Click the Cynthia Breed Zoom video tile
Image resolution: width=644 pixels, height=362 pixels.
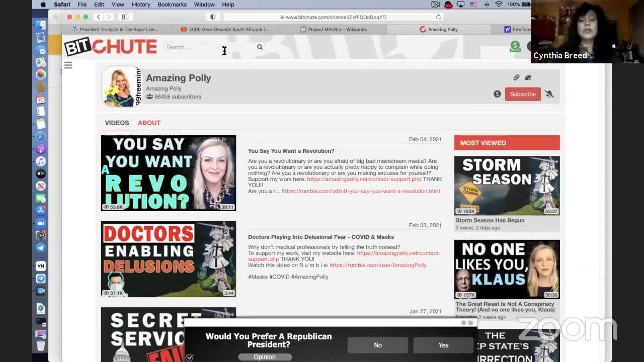(588, 31)
